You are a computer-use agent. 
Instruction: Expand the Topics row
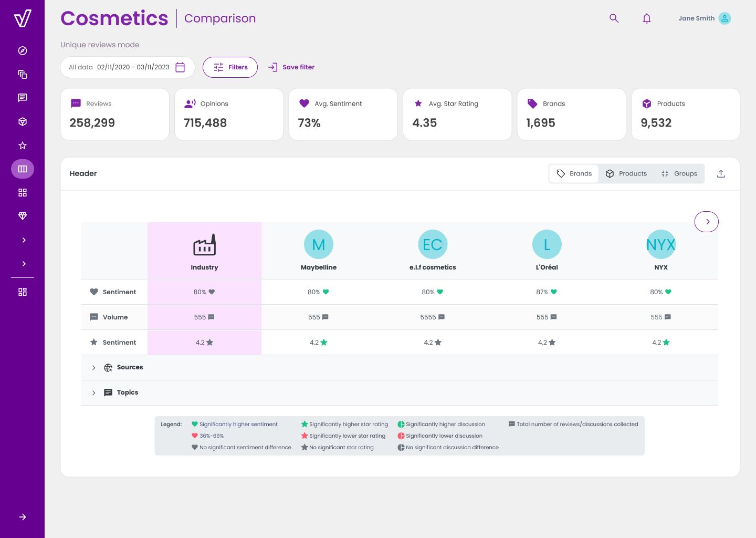coord(400,392)
